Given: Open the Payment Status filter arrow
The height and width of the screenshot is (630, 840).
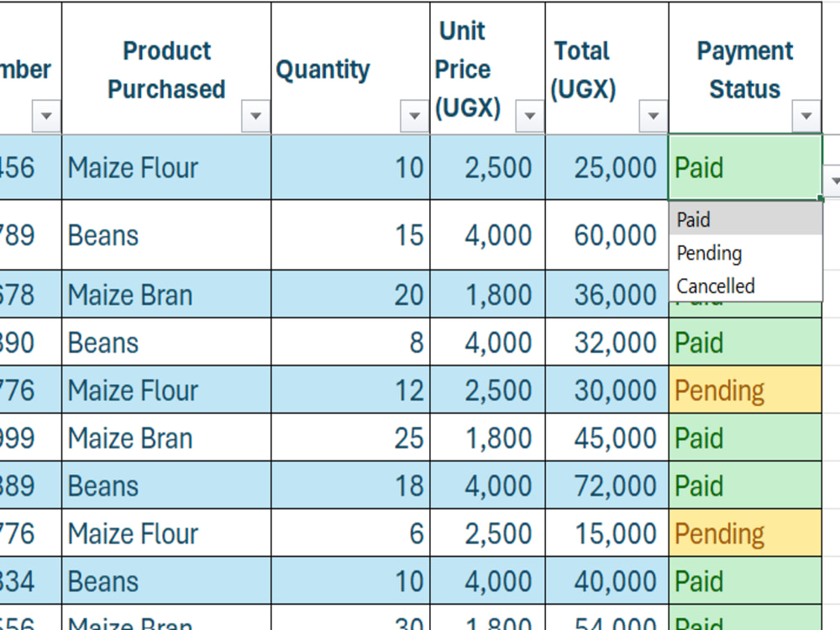Looking at the screenshot, I should click(806, 116).
